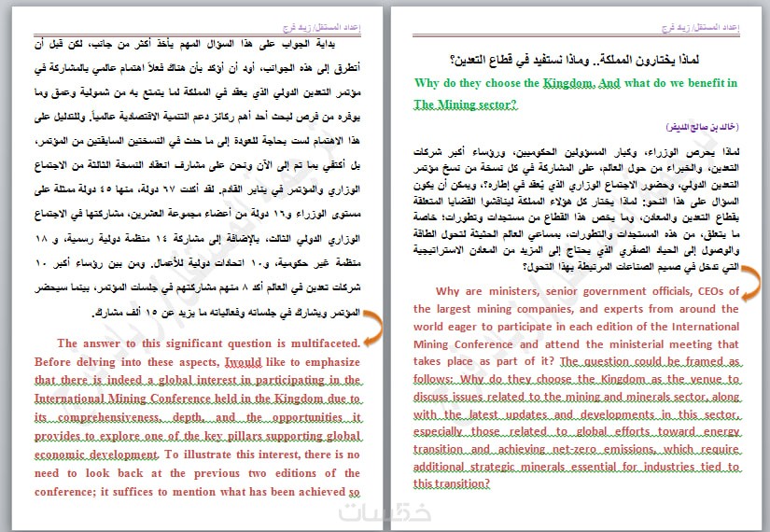
Task: Click the underlined heading "The Mining sector?"
Action: pyautogui.click(x=465, y=105)
